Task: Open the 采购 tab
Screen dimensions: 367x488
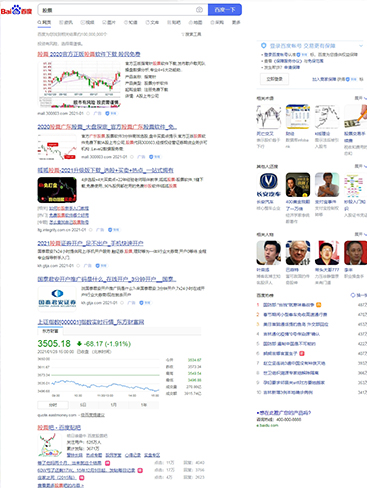Action: [x=217, y=22]
